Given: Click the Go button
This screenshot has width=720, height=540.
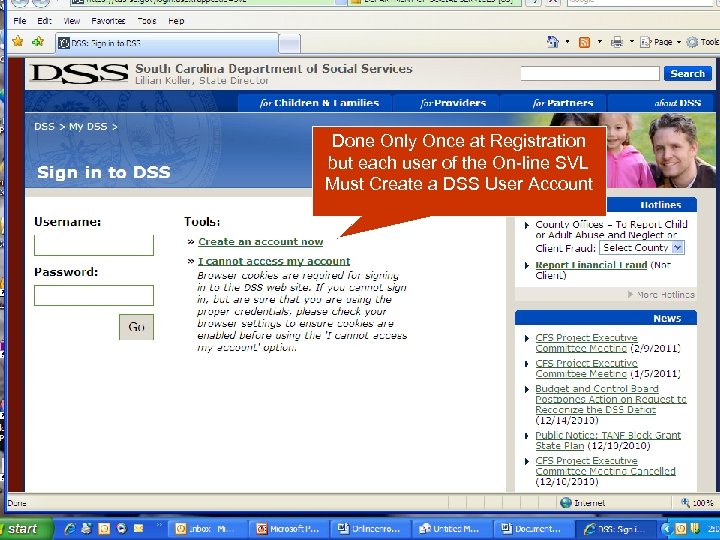Looking at the screenshot, I should pos(136,327).
